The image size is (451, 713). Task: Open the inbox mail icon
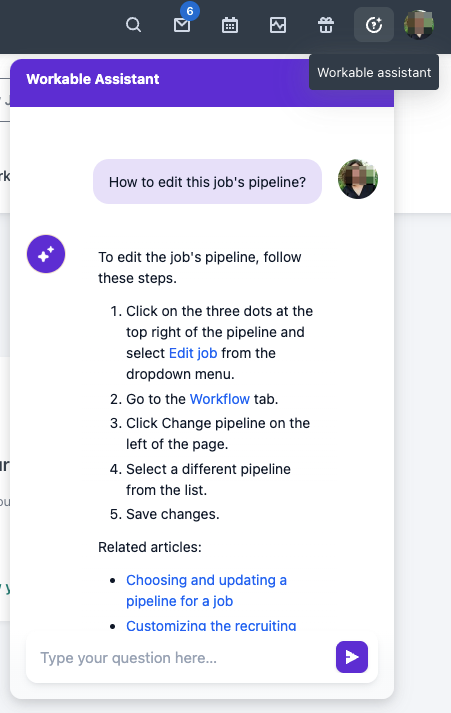[182, 25]
